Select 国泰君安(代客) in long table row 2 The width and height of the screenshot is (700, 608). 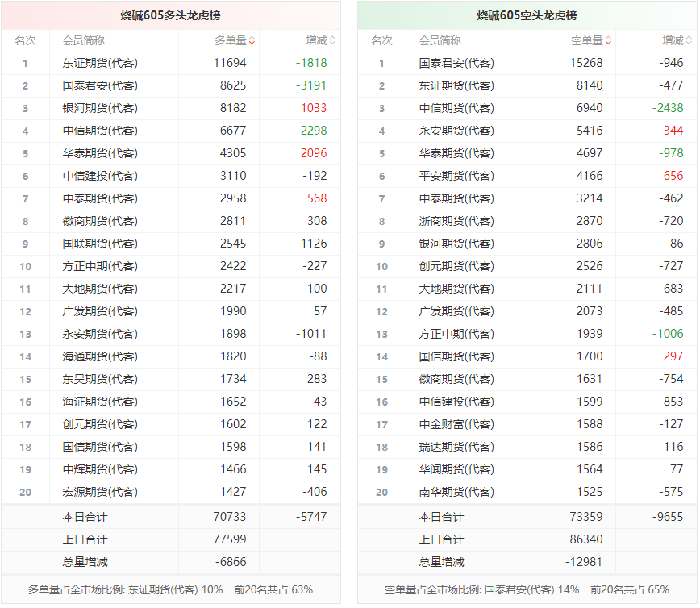click(x=100, y=85)
